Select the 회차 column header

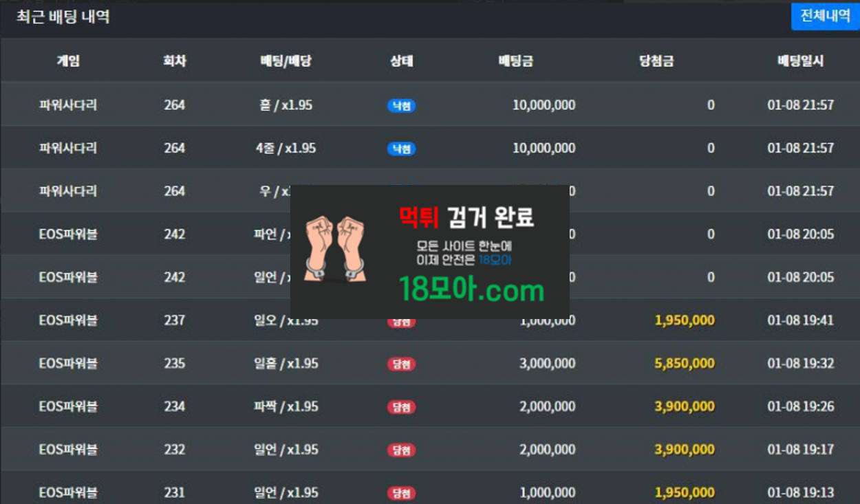coord(175,61)
